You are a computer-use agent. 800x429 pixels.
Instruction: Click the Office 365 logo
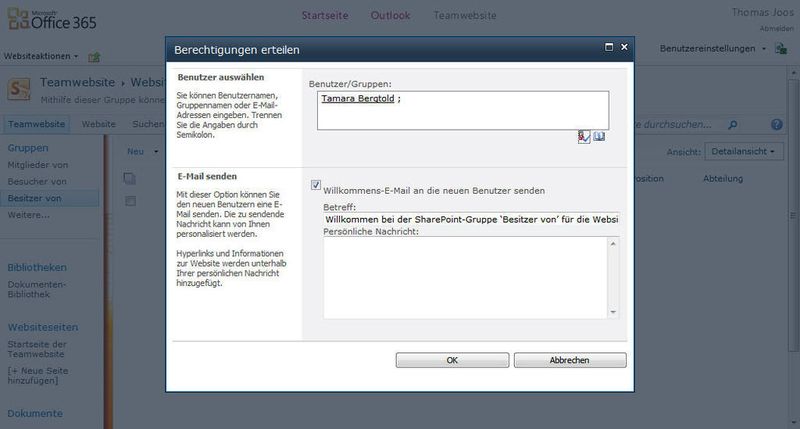[52, 19]
